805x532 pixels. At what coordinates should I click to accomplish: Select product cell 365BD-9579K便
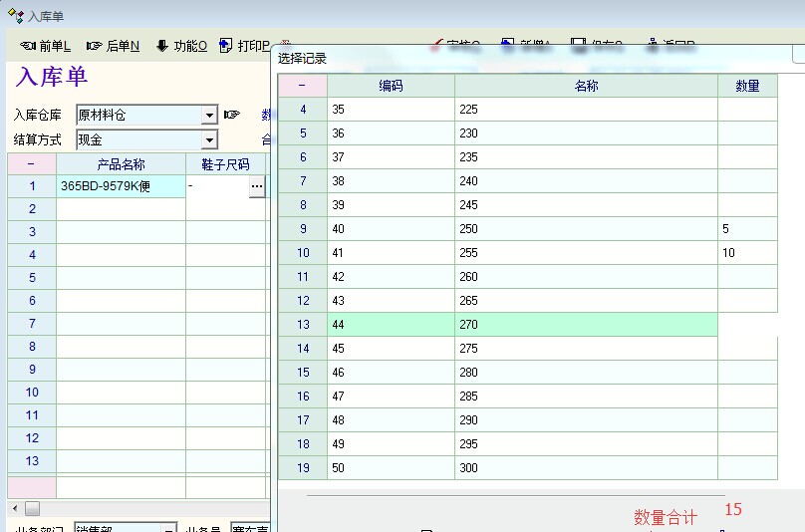[x=121, y=186]
